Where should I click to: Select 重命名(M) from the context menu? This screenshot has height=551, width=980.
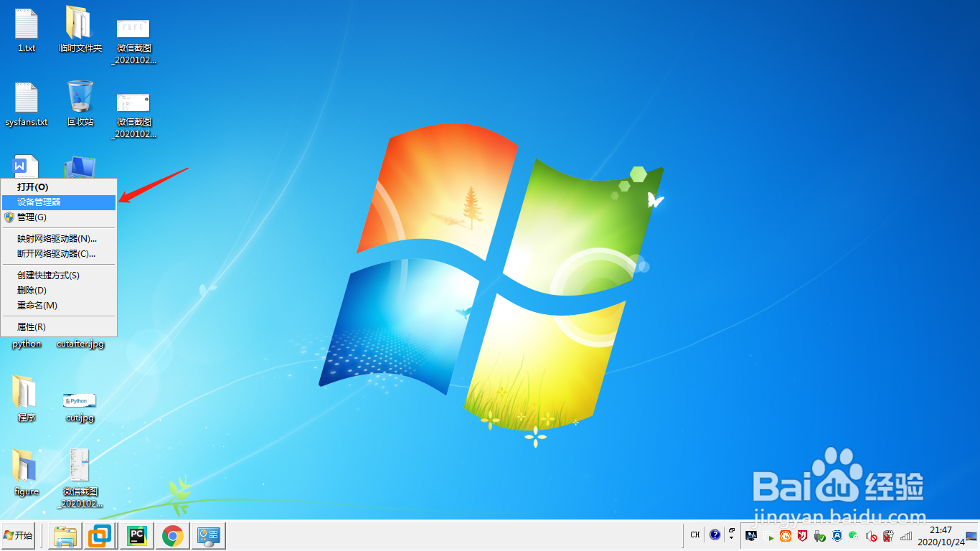(x=59, y=306)
